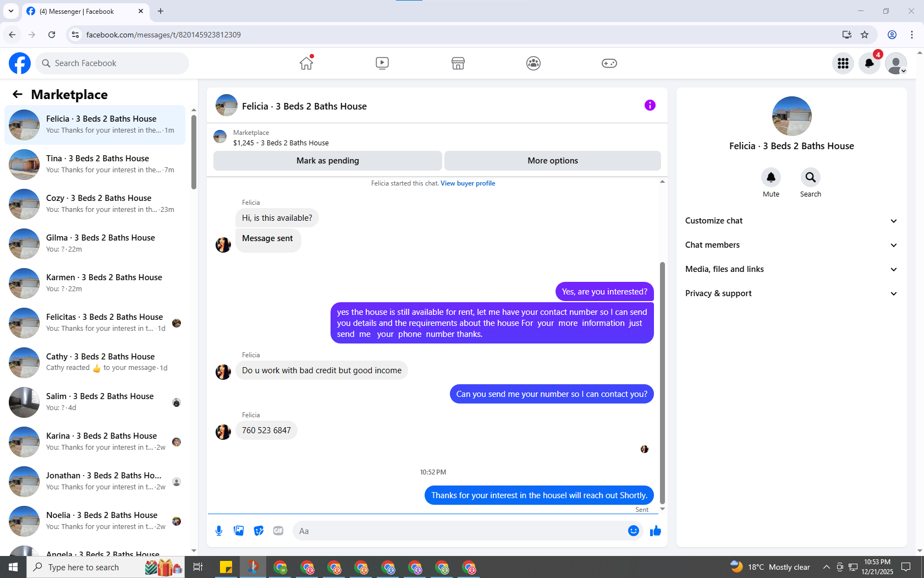Open the Facebook logo home link
This screenshot has height=578, width=924.
coord(20,63)
